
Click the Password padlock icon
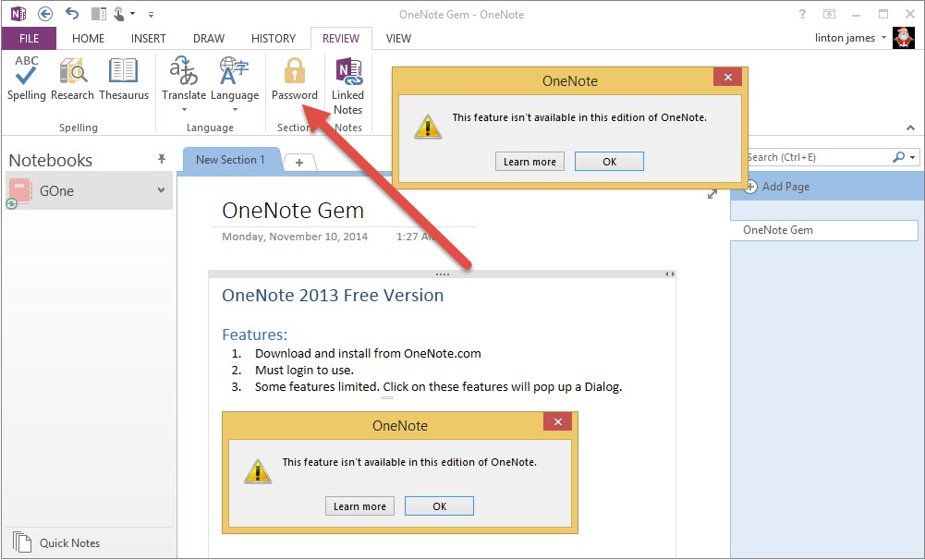click(295, 71)
